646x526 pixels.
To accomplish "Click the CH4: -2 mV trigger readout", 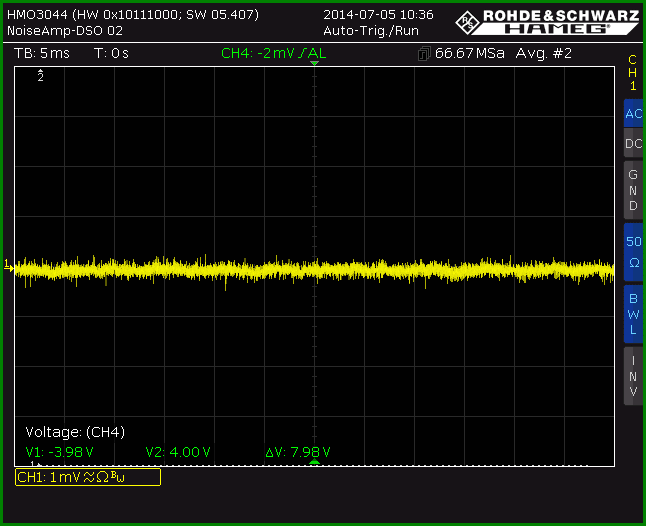I will (274, 53).
